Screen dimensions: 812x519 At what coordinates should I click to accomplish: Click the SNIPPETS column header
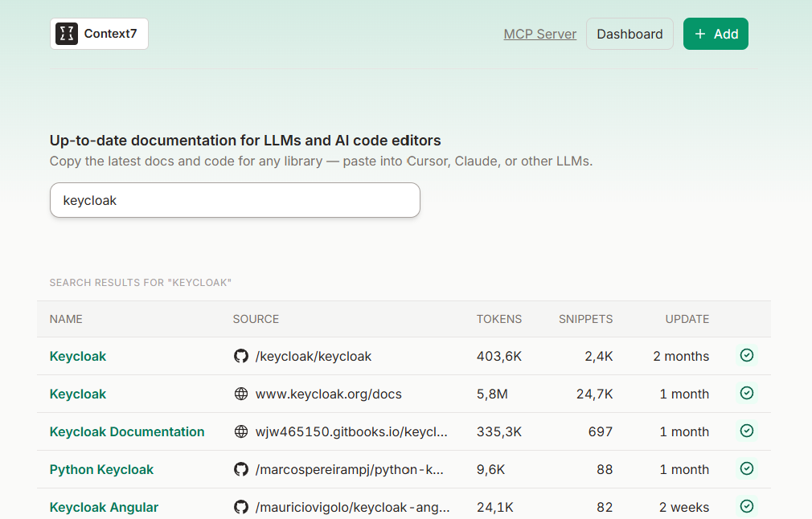coord(586,319)
